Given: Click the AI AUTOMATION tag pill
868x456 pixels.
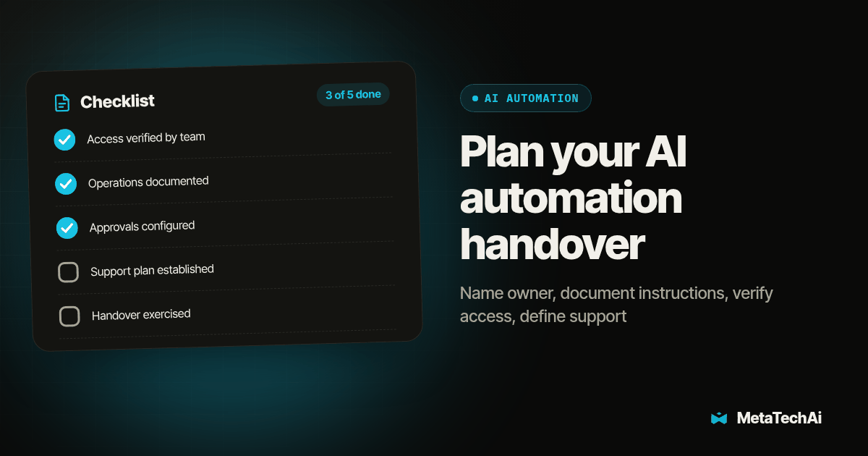Looking at the screenshot, I should pos(526,98).
